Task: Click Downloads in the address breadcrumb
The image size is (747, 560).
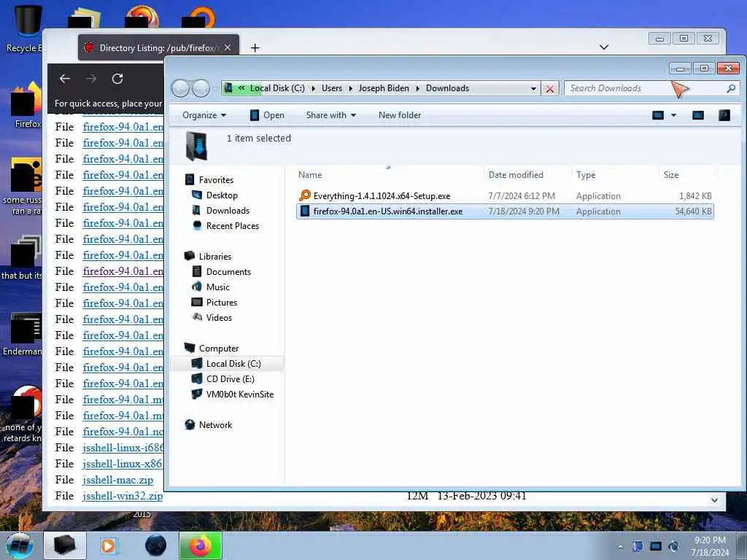Action: (447, 88)
